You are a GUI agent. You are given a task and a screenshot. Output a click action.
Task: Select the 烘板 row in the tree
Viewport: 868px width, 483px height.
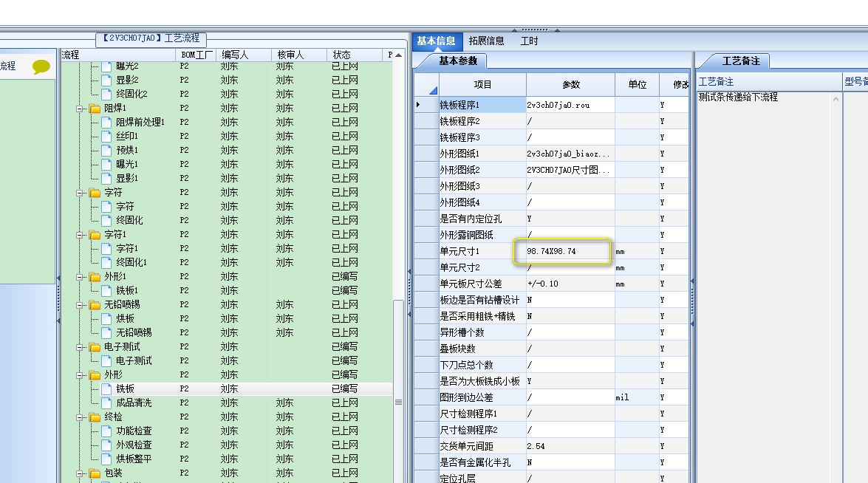click(x=227, y=319)
